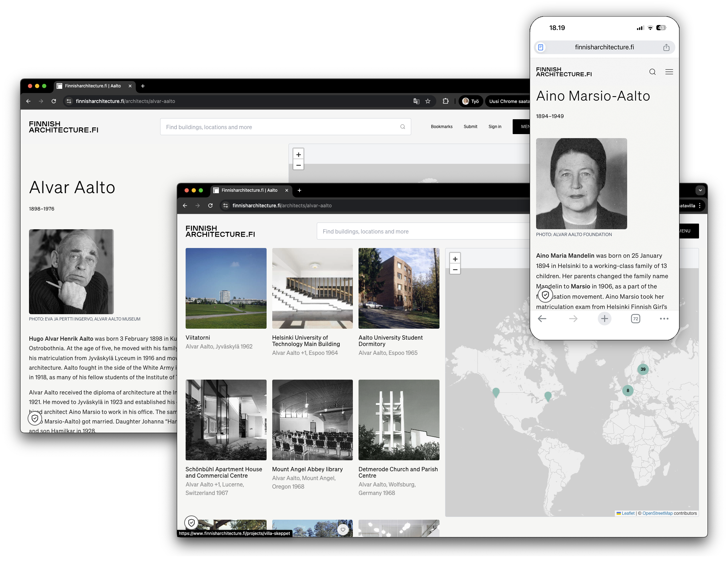Tap the share icon in mobile address bar
Viewport: 728px width, 565px height.
666,47
